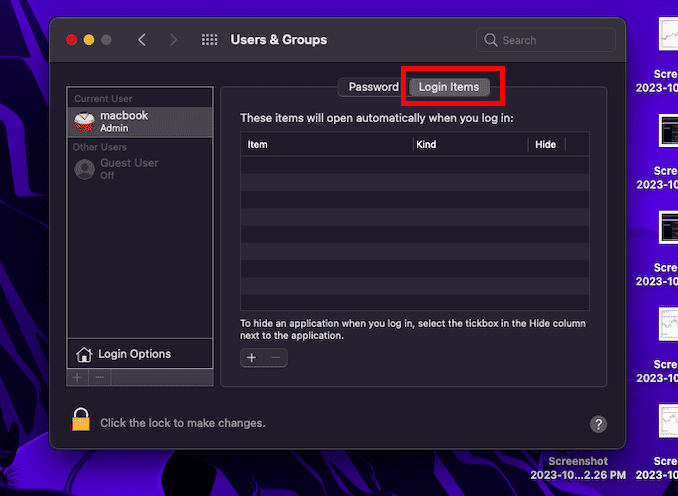Click the forward chevron arrow
This screenshot has height=496, width=678.
coord(174,40)
